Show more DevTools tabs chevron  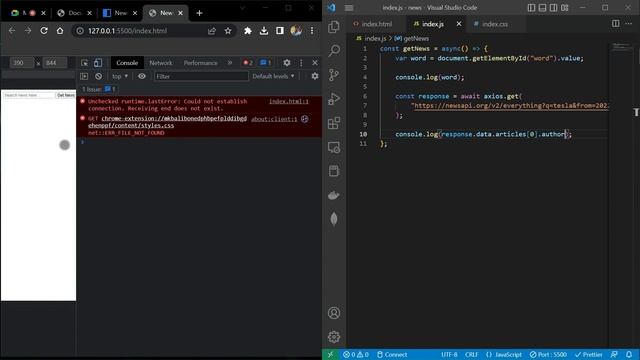click(x=230, y=63)
